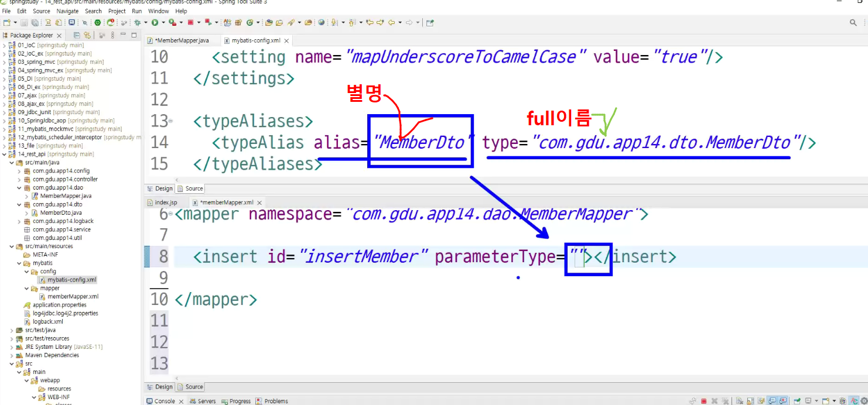868x405 pixels.
Task: Click the Back navigation arrow
Action: click(x=391, y=23)
